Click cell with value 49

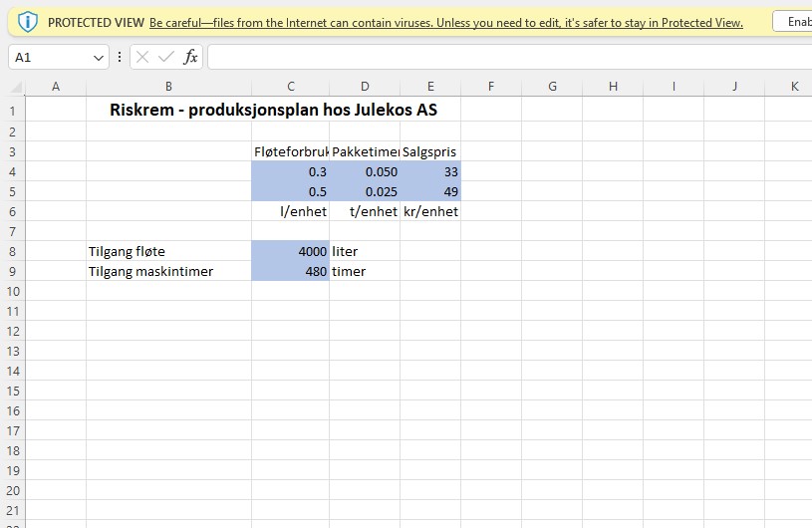(x=430, y=191)
